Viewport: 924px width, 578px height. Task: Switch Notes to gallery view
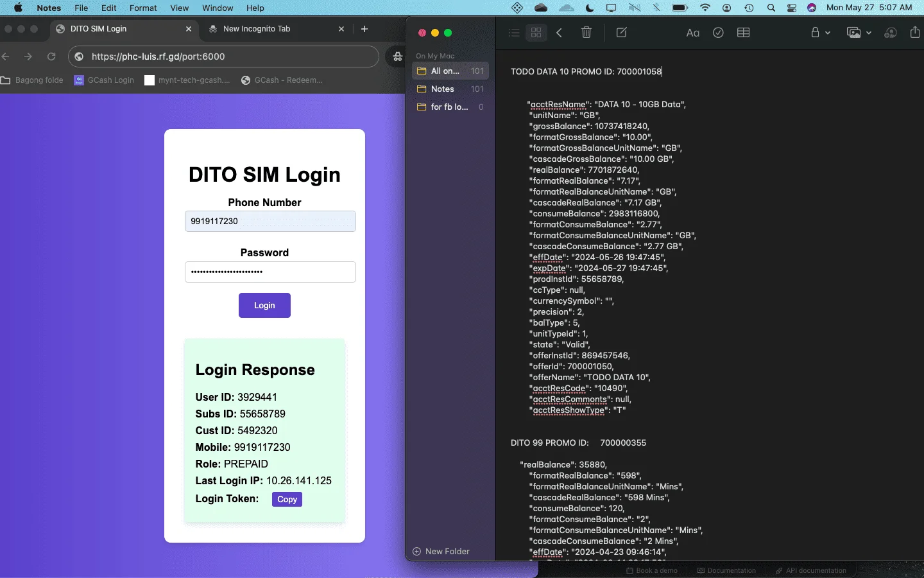(x=536, y=33)
